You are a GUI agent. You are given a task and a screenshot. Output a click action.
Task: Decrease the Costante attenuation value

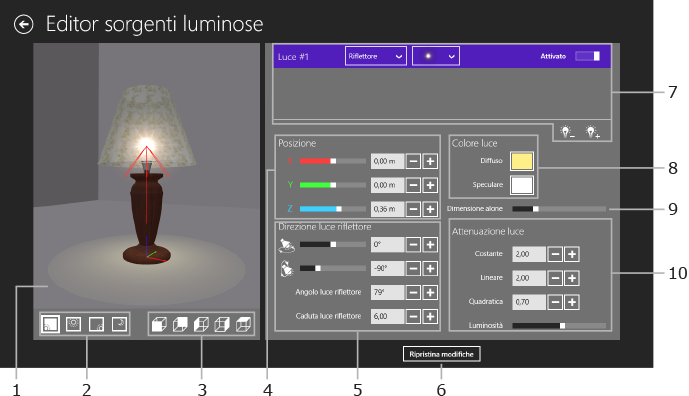(555, 254)
